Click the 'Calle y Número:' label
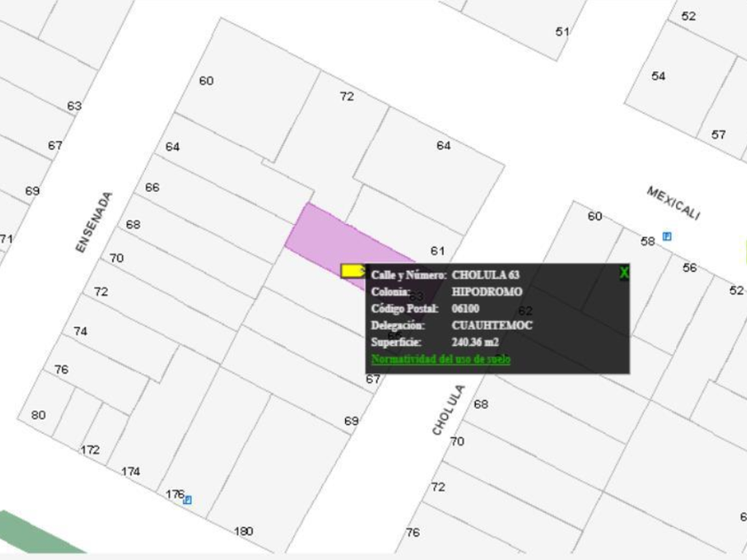 coord(409,275)
